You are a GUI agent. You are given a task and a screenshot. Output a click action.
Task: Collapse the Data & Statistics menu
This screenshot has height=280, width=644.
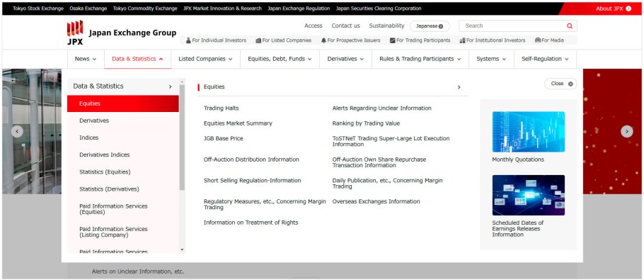pyautogui.click(x=137, y=59)
